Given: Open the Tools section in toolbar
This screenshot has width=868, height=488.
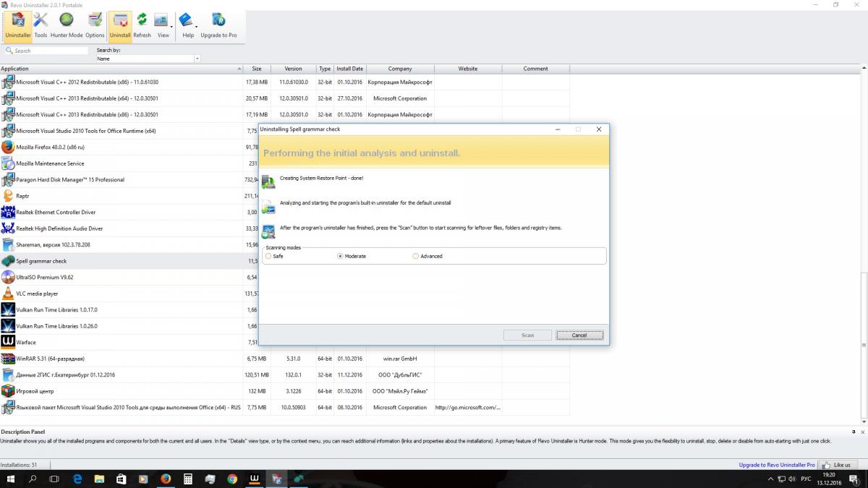Looking at the screenshot, I should (x=41, y=25).
